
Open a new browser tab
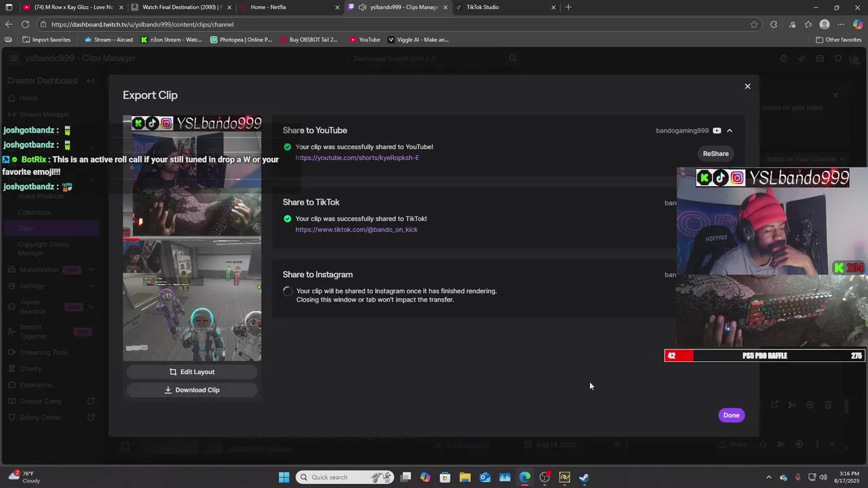(568, 7)
